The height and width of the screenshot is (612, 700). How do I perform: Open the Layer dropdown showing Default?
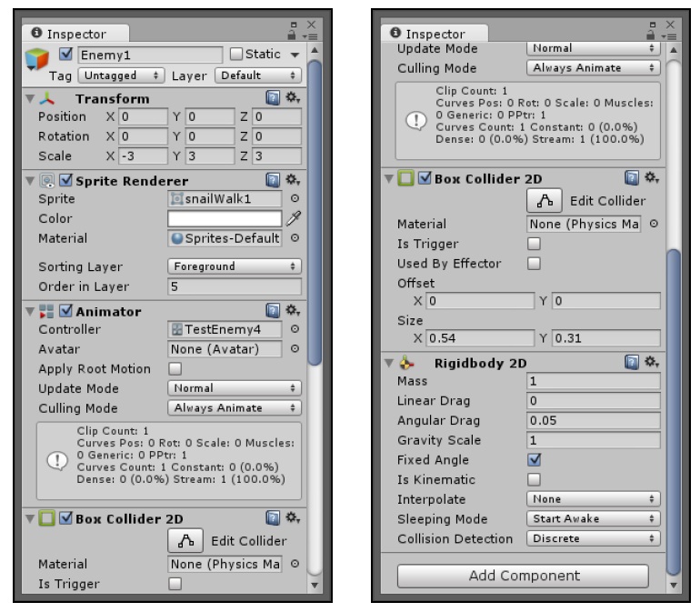tap(258, 75)
